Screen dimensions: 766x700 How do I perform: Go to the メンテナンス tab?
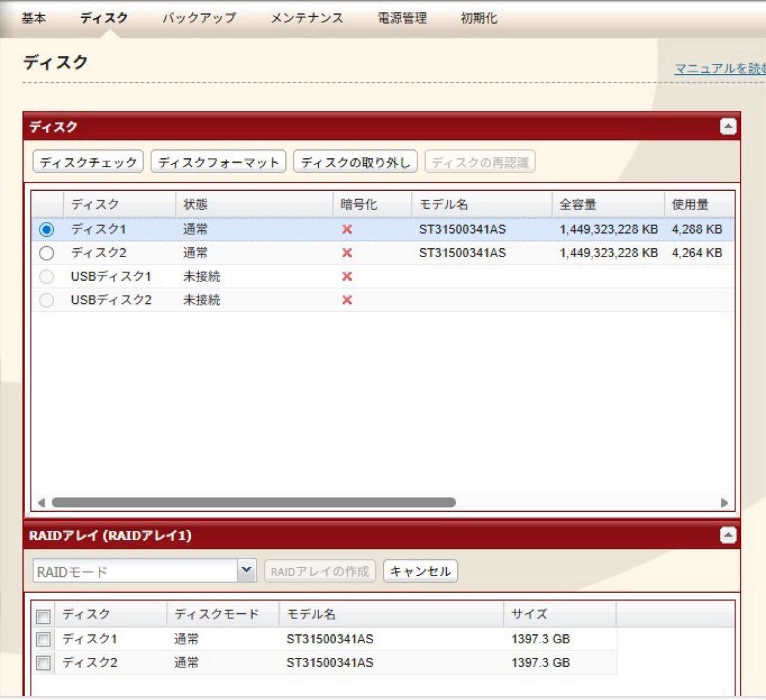tap(306, 18)
